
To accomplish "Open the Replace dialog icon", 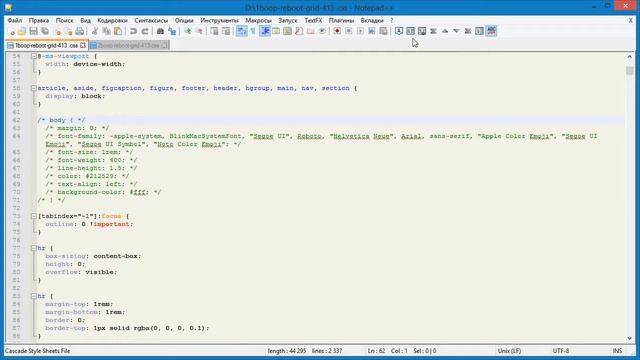I will pos(172,31).
